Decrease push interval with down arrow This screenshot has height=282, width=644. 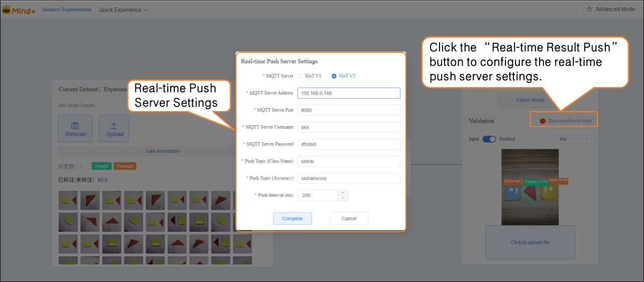(x=343, y=198)
